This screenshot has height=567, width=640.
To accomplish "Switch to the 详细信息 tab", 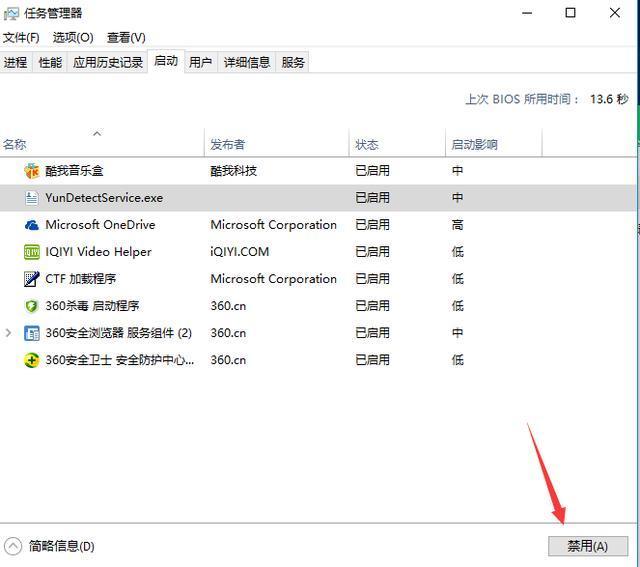I will (x=247, y=62).
